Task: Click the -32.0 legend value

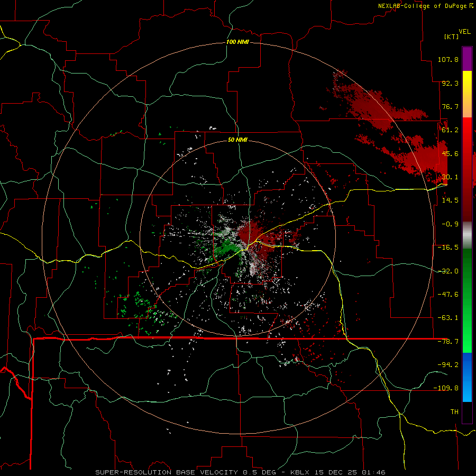Action: point(448,271)
